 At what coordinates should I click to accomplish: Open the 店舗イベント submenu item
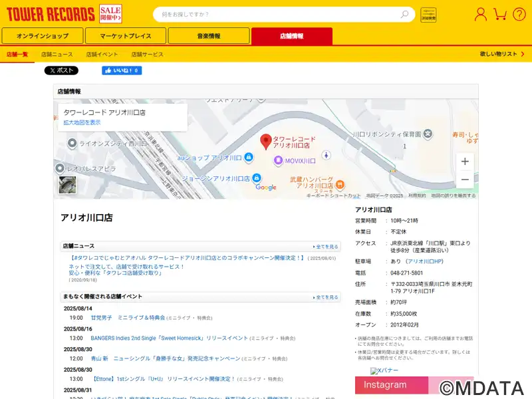pyautogui.click(x=102, y=55)
